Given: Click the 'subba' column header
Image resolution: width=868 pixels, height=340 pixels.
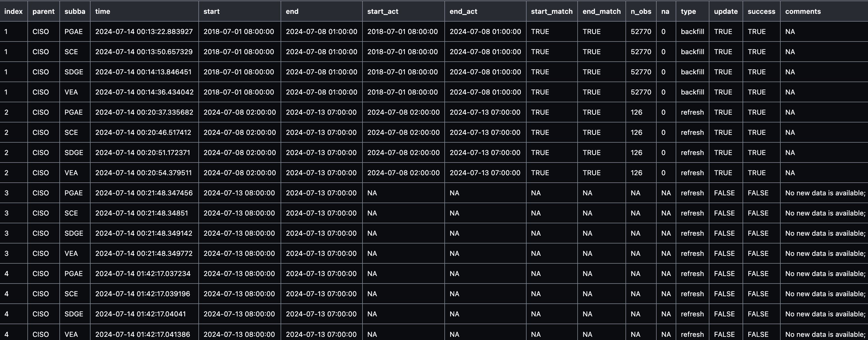Looking at the screenshot, I should point(75,12).
